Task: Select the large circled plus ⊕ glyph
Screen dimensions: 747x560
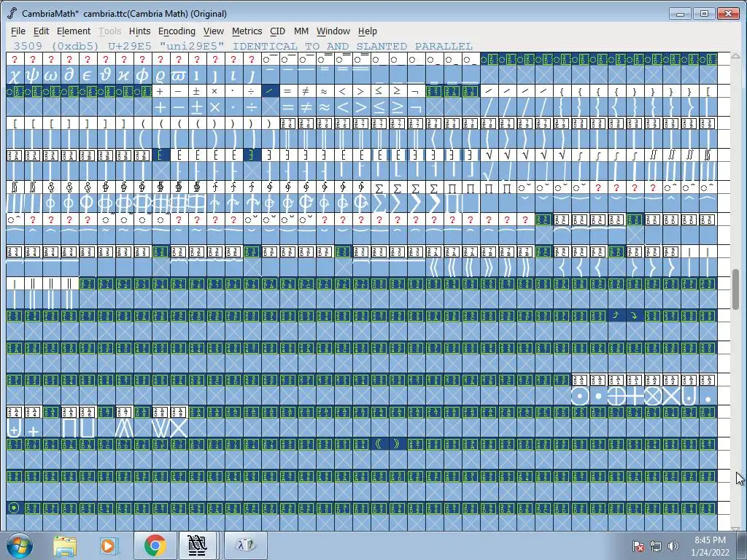Action: coord(616,396)
